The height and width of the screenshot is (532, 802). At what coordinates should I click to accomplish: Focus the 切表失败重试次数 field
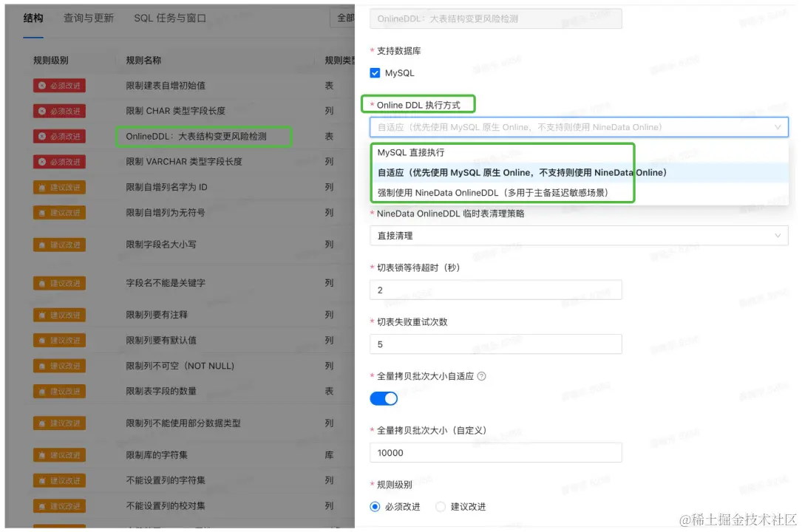click(x=496, y=344)
